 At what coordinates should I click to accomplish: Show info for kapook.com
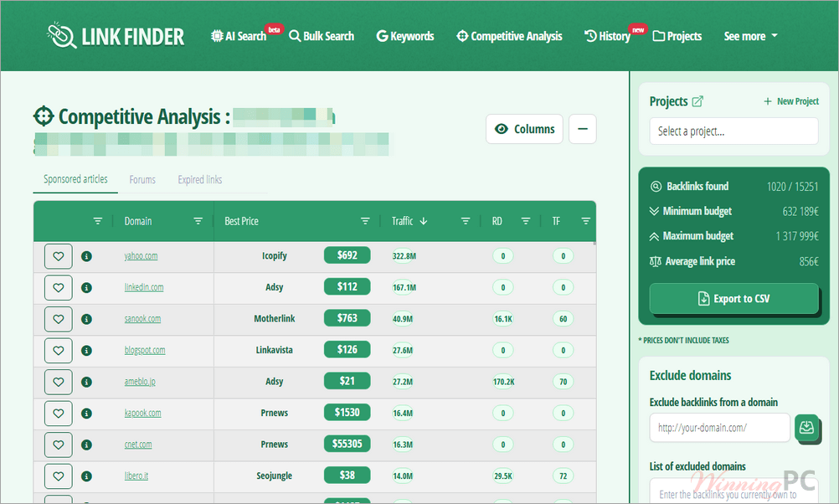coord(86,414)
